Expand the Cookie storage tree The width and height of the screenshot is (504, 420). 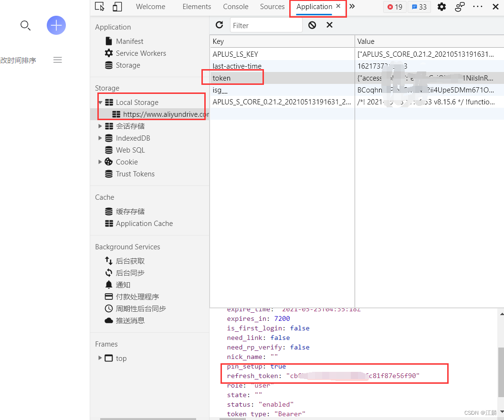pos(99,162)
